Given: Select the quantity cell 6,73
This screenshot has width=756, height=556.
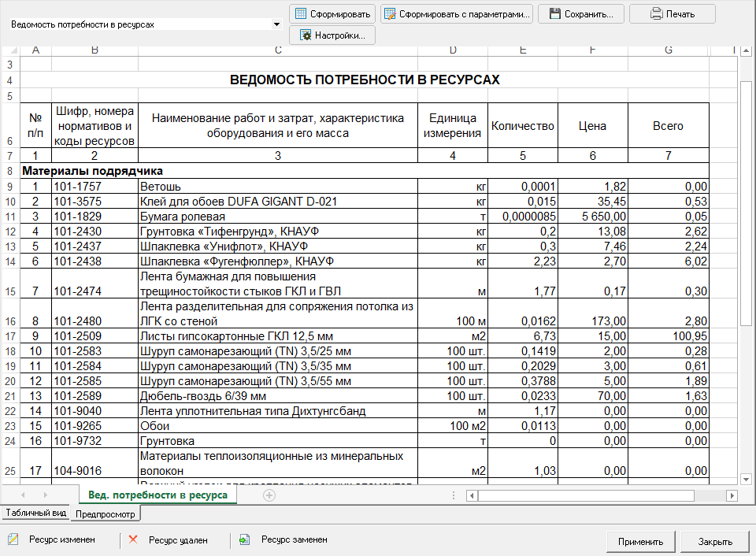Looking at the screenshot, I should (x=523, y=336).
